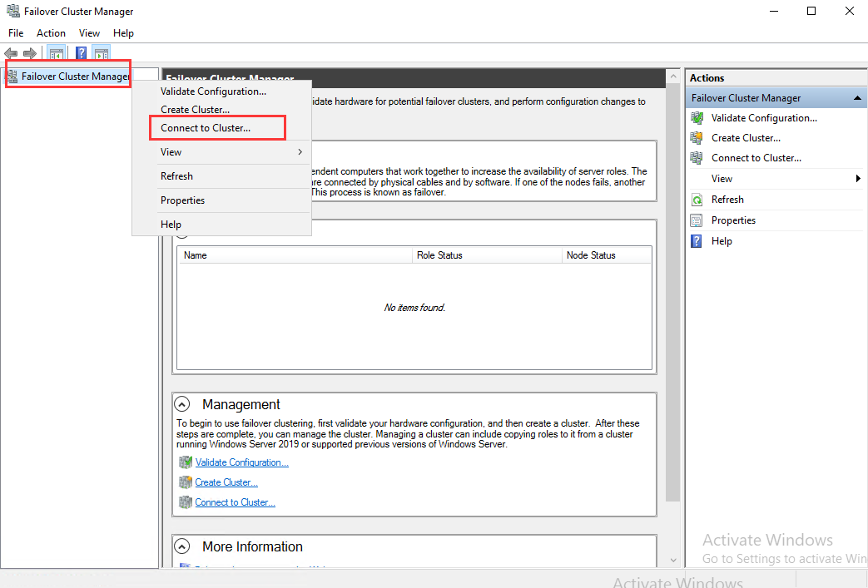Image resolution: width=868 pixels, height=588 pixels.
Task: Click the Validate Configuration icon under Management
Action: point(186,462)
